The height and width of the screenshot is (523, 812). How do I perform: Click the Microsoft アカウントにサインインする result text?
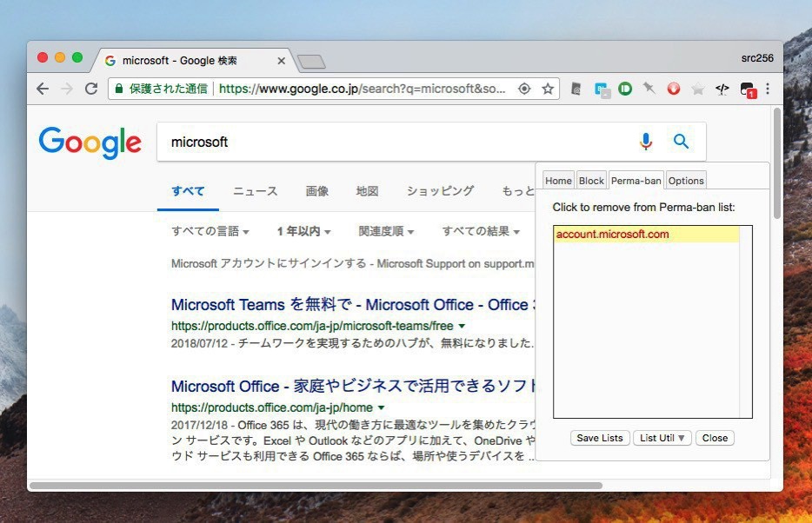[x=352, y=263]
